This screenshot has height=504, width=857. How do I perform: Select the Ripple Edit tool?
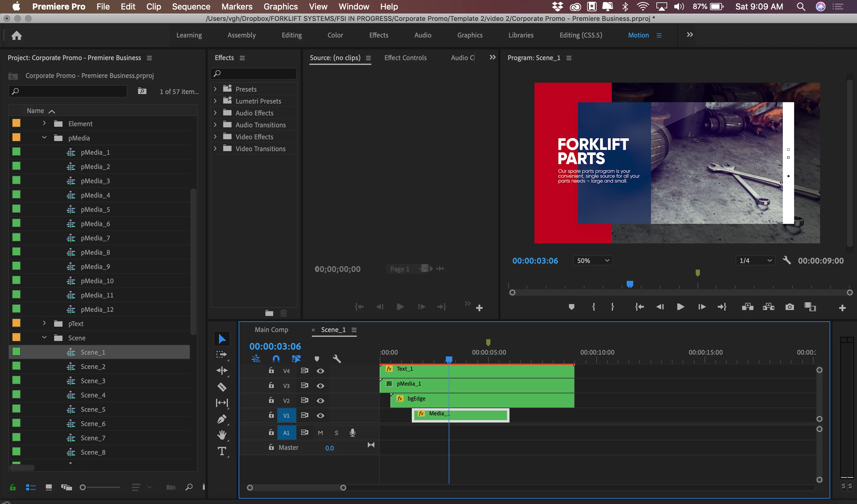(222, 370)
